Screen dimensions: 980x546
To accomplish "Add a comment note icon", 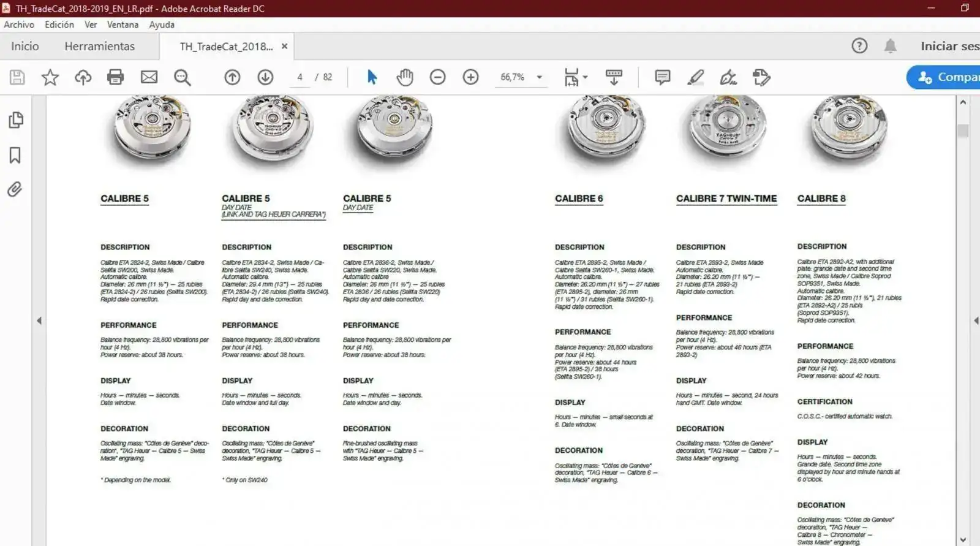I will [x=662, y=77].
